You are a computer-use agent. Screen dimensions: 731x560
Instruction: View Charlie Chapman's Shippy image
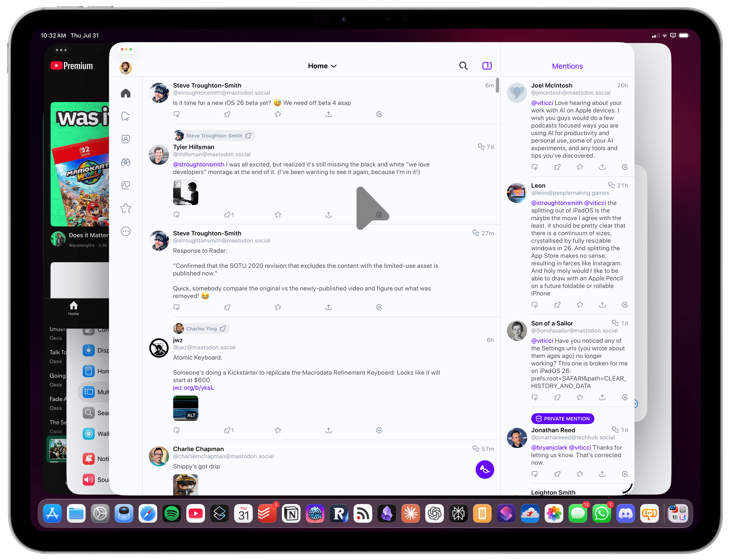coord(186,485)
